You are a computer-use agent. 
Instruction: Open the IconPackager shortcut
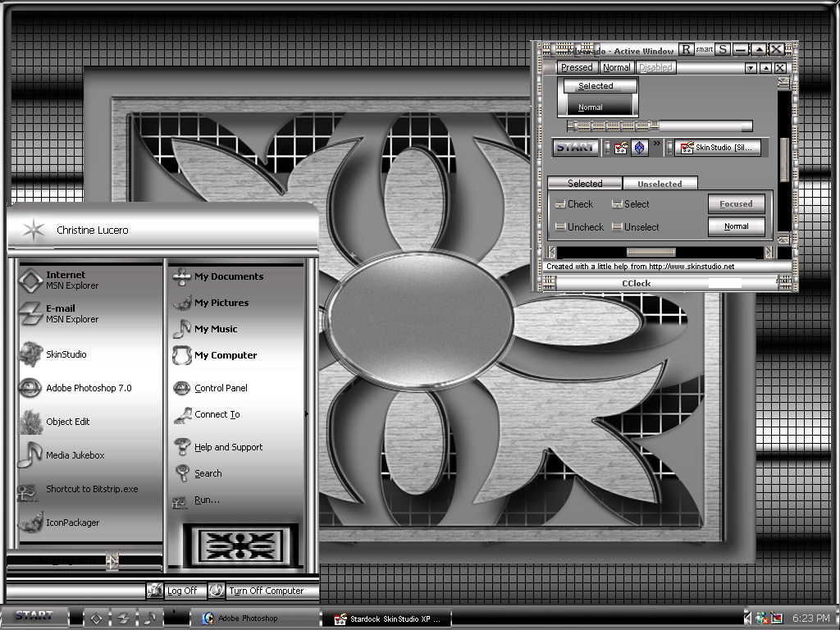(72, 523)
